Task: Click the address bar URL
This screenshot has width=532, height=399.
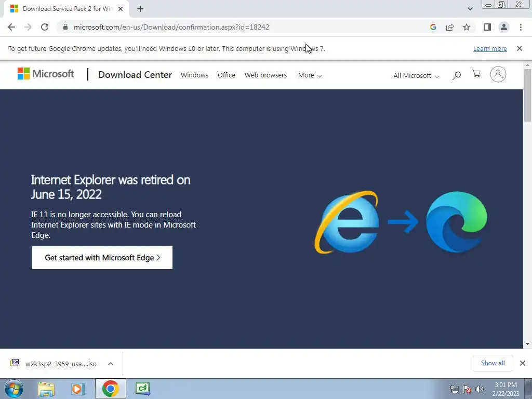Action: [171, 27]
